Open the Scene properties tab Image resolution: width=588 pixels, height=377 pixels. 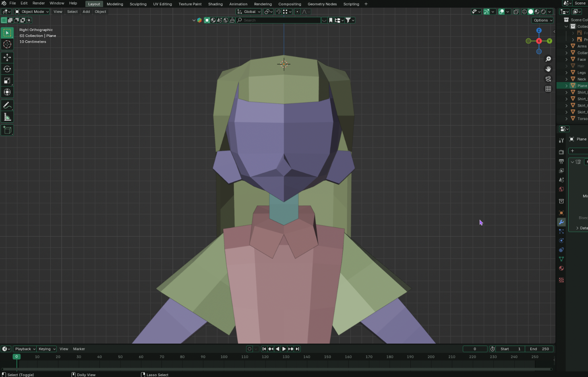[x=561, y=180]
